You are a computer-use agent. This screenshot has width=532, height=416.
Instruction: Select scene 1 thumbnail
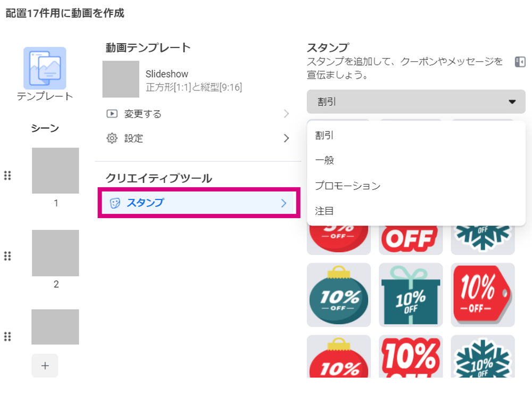[x=55, y=171]
